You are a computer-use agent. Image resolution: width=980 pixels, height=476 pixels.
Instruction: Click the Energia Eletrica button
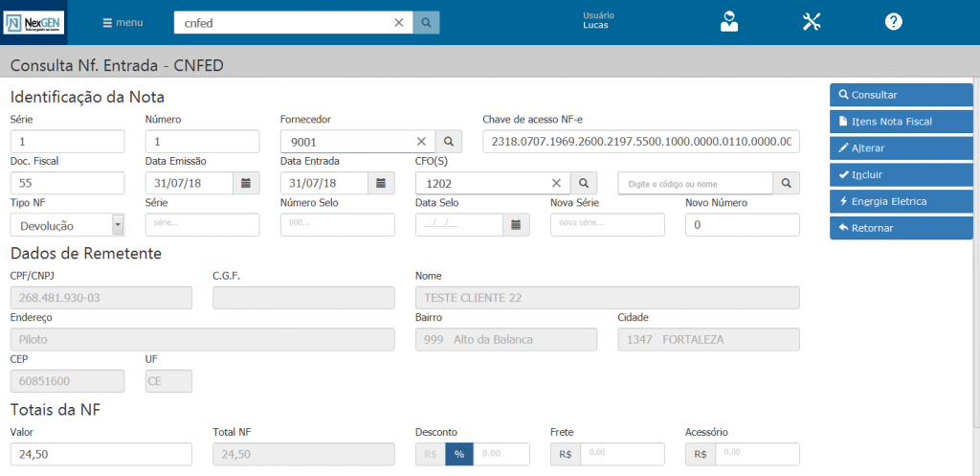pos(901,201)
